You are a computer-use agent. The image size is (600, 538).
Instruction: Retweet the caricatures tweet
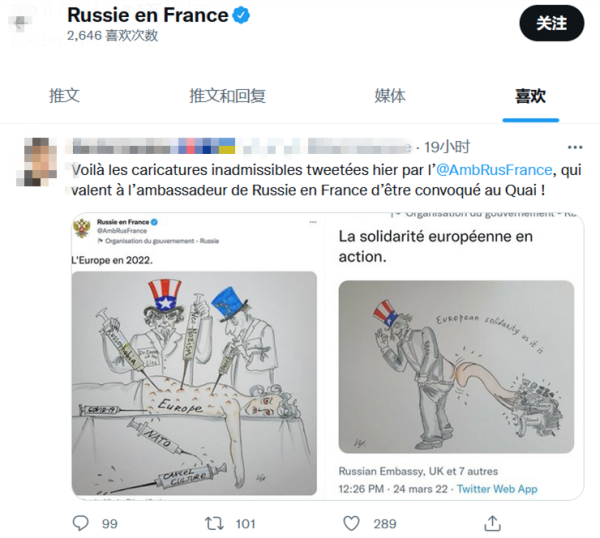[213, 522]
